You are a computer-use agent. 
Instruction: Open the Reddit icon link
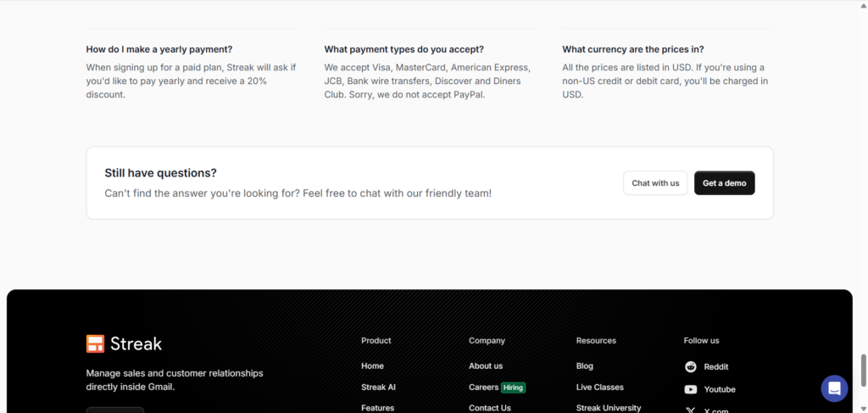(x=691, y=366)
